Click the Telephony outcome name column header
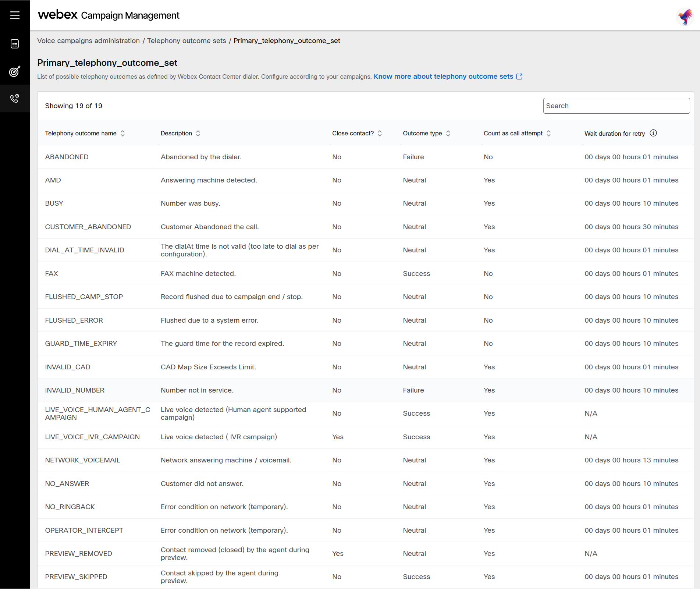 pos(81,134)
